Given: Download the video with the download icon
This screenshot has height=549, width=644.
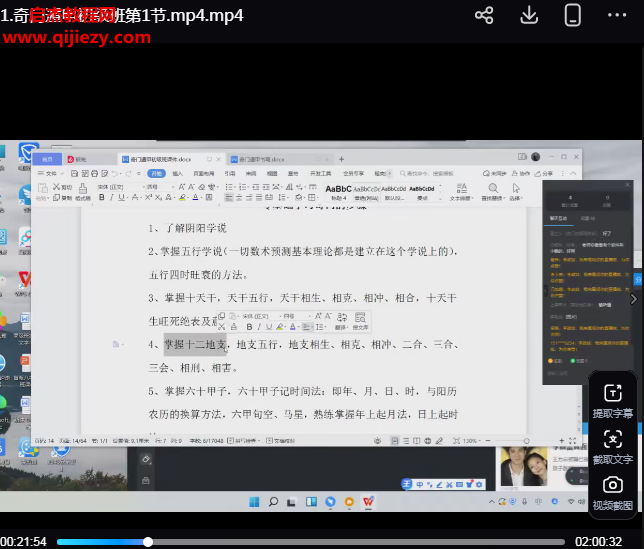Looking at the screenshot, I should click(529, 16).
